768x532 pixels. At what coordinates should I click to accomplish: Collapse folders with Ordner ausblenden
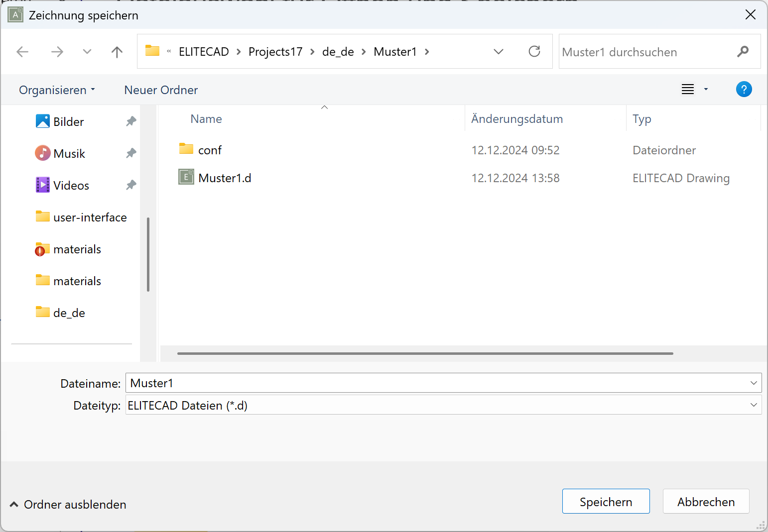68,505
